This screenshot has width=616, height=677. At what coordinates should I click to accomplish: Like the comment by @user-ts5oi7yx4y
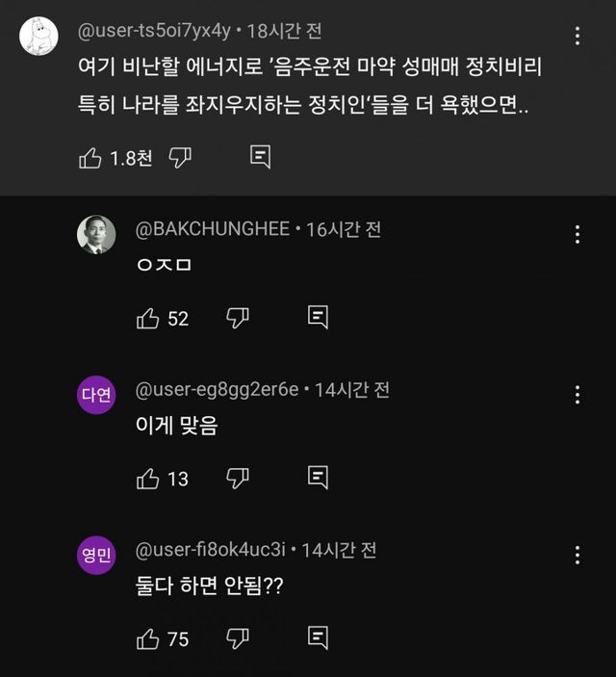click(x=90, y=158)
